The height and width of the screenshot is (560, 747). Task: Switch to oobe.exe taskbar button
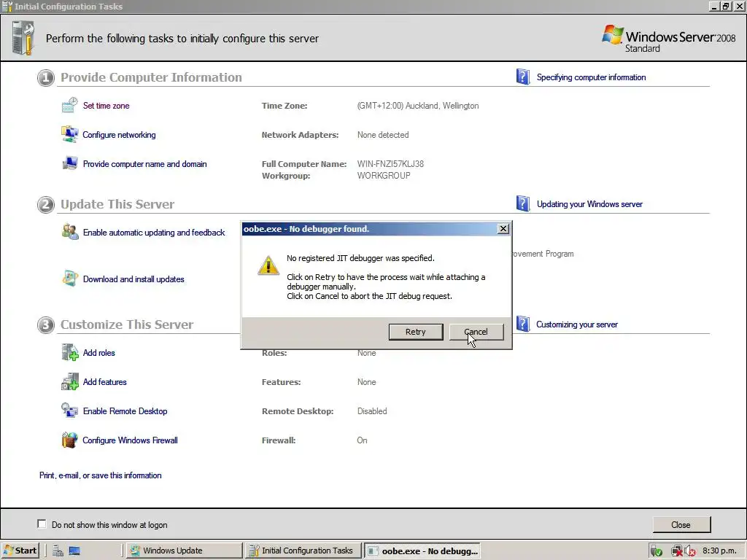(422, 551)
